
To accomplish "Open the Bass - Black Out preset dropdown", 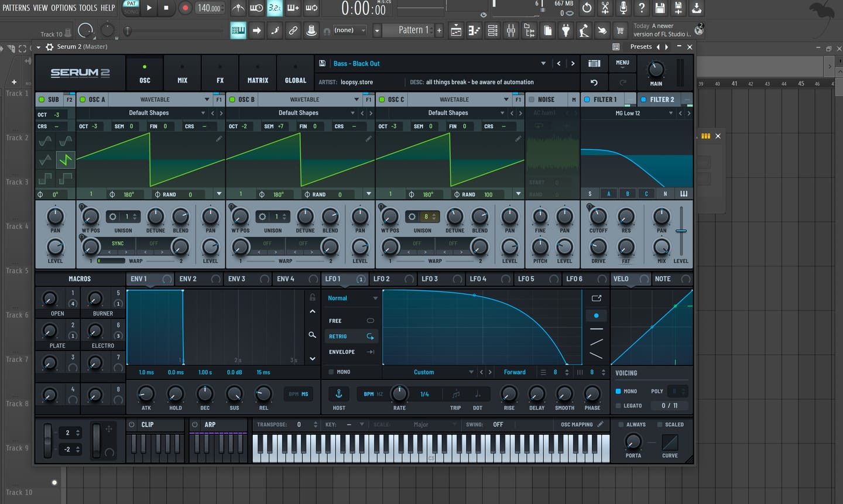I will coord(543,63).
